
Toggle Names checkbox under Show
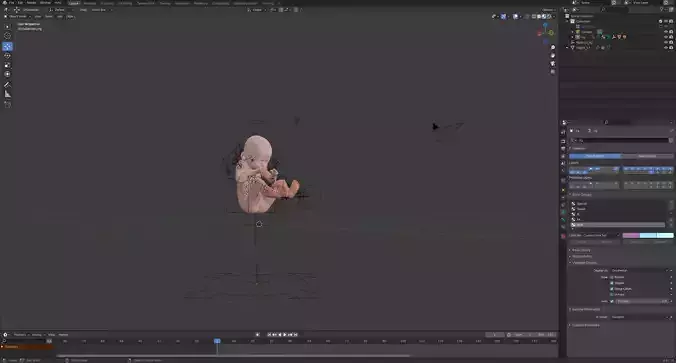pyautogui.click(x=612, y=277)
